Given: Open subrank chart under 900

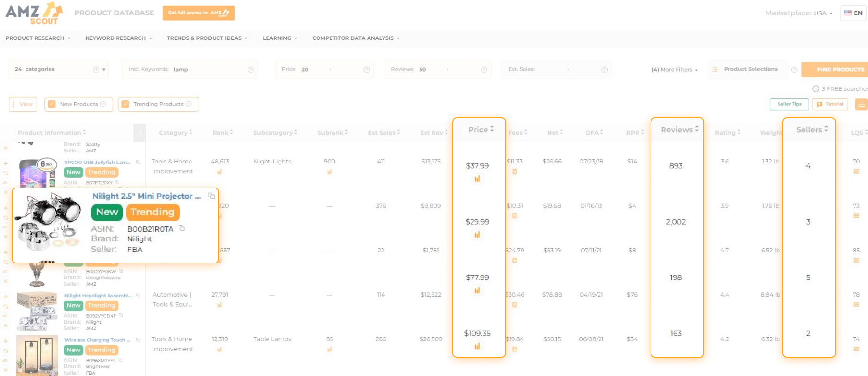Looking at the screenshot, I should [329, 172].
